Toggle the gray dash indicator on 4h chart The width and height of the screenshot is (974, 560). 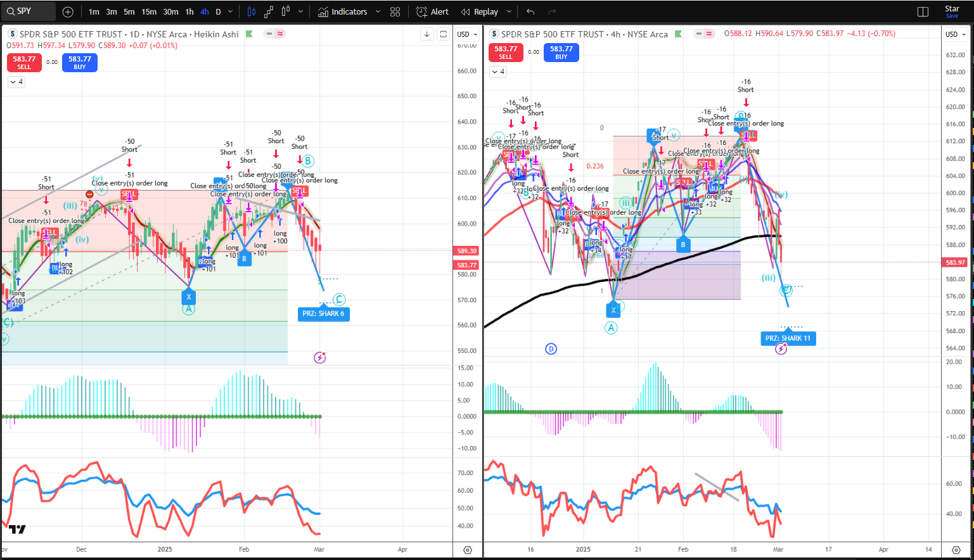point(699,34)
